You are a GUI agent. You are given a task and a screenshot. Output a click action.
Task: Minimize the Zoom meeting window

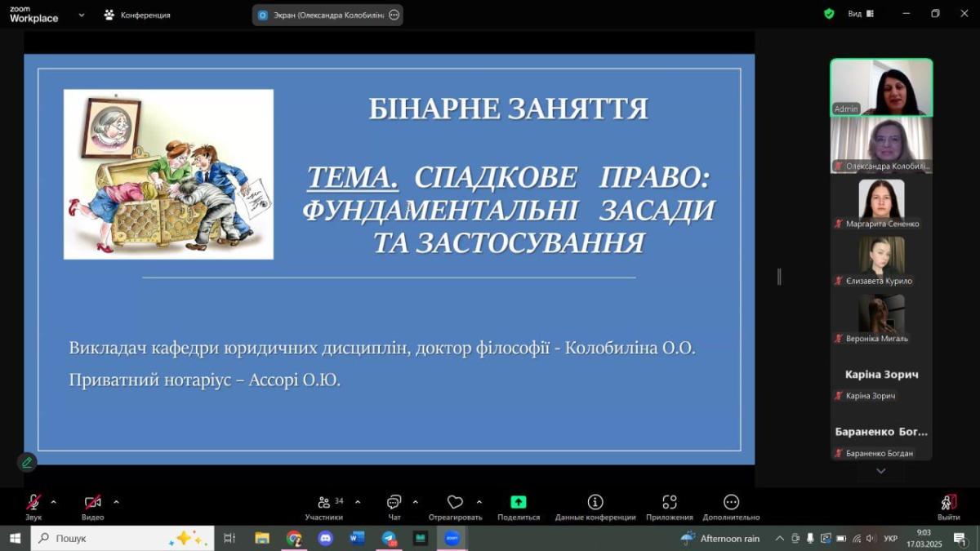(906, 14)
